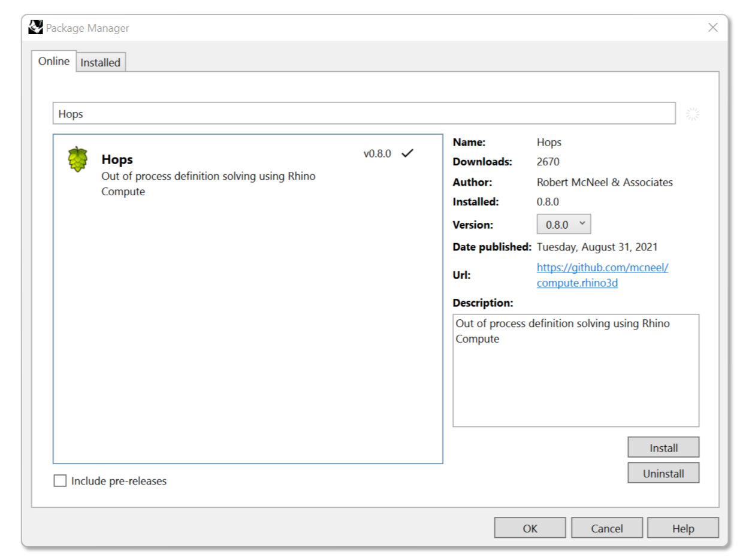Open the github.com/mcneel compute.rhino3d link
Viewport: 749px width, 560px height.
(x=602, y=275)
